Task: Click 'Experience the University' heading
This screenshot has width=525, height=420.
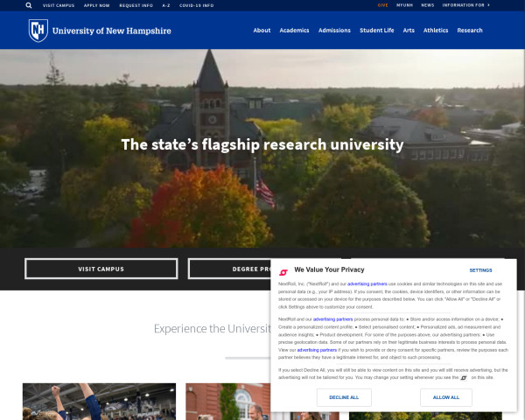Action: point(213,329)
